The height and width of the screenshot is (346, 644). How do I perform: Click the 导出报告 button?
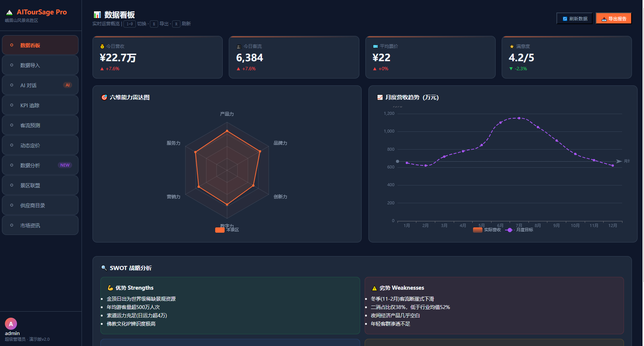pyautogui.click(x=613, y=19)
